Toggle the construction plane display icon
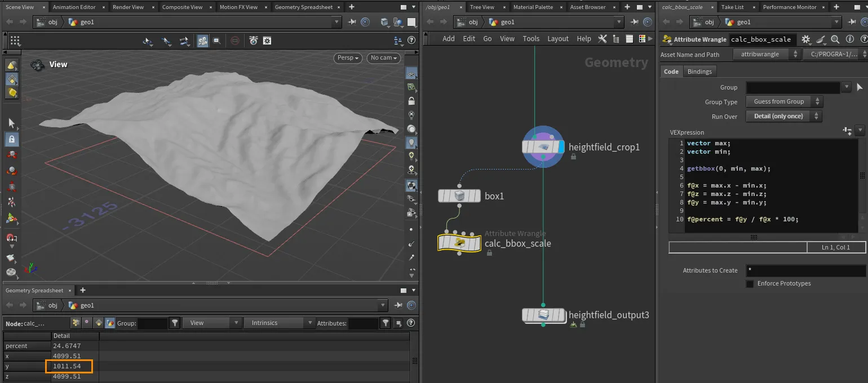This screenshot has height=383, width=868. 412,87
